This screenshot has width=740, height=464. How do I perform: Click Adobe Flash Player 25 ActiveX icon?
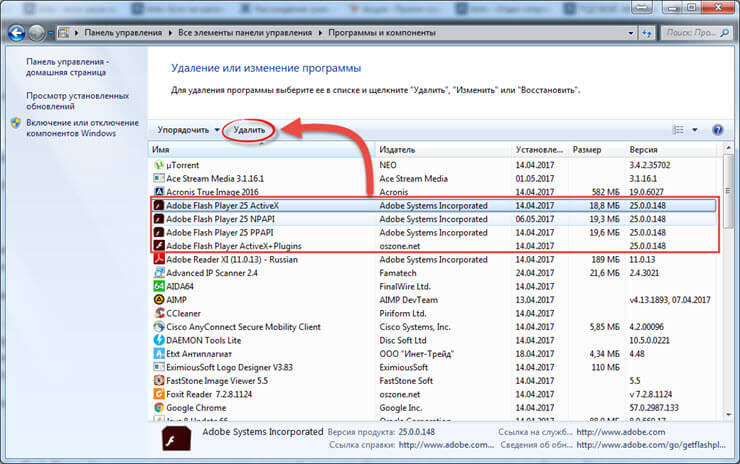159,205
